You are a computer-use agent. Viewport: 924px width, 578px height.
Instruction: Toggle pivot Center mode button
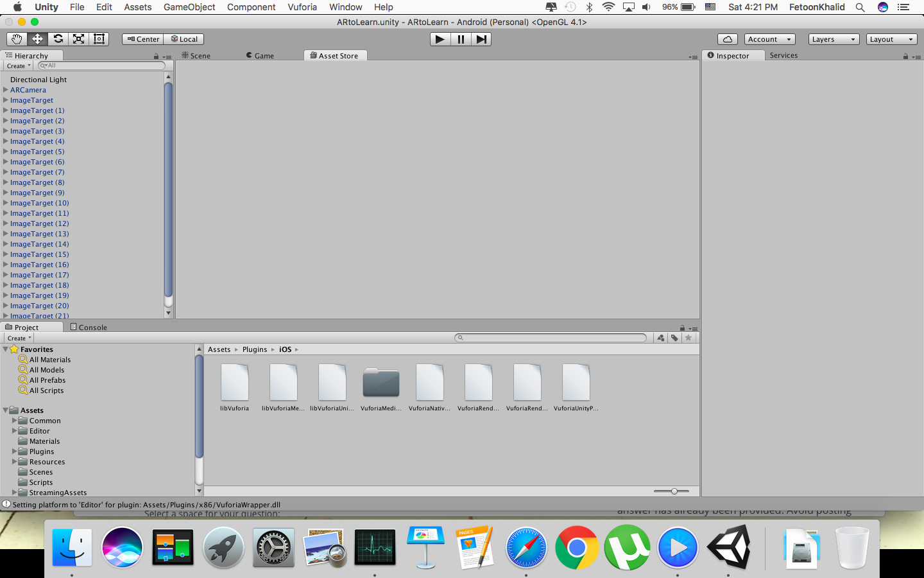143,39
